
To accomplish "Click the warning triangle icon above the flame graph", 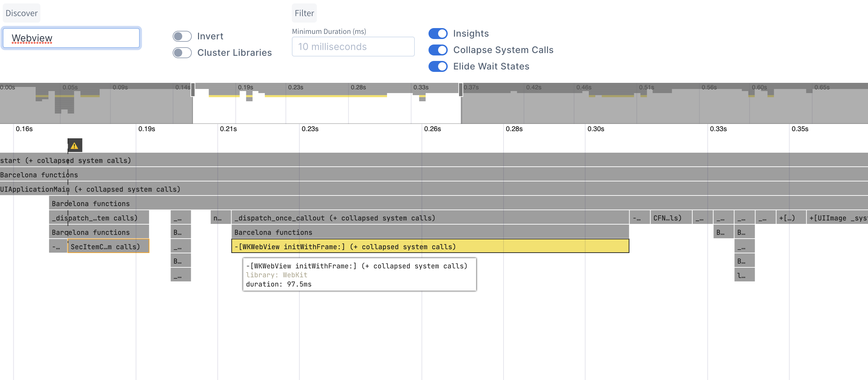I will tap(74, 145).
